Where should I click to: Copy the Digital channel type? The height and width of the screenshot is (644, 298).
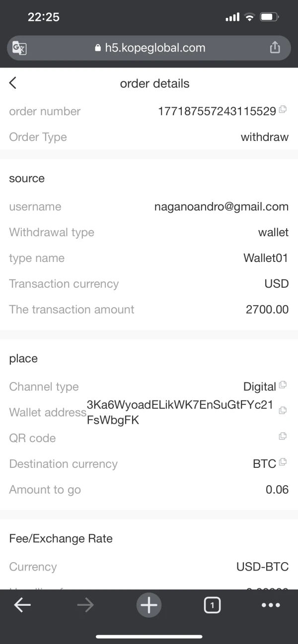[283, 385]
